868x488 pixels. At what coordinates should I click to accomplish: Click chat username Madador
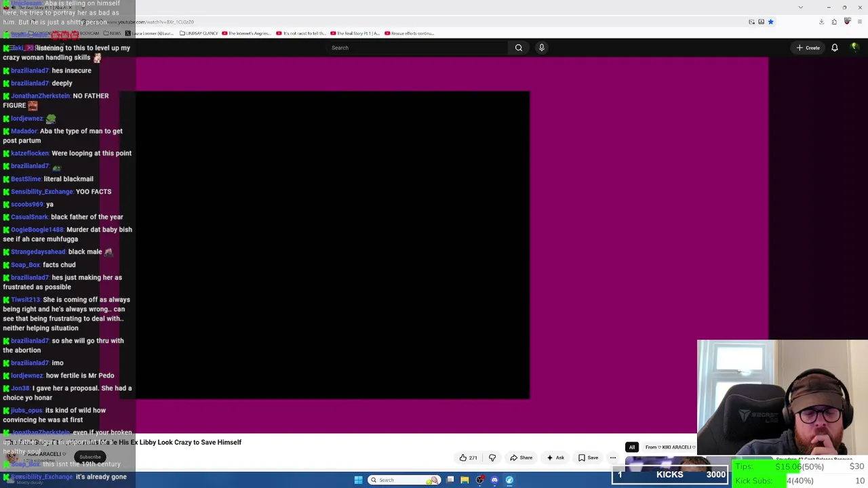pyautogui.click(x=24, y=131)
